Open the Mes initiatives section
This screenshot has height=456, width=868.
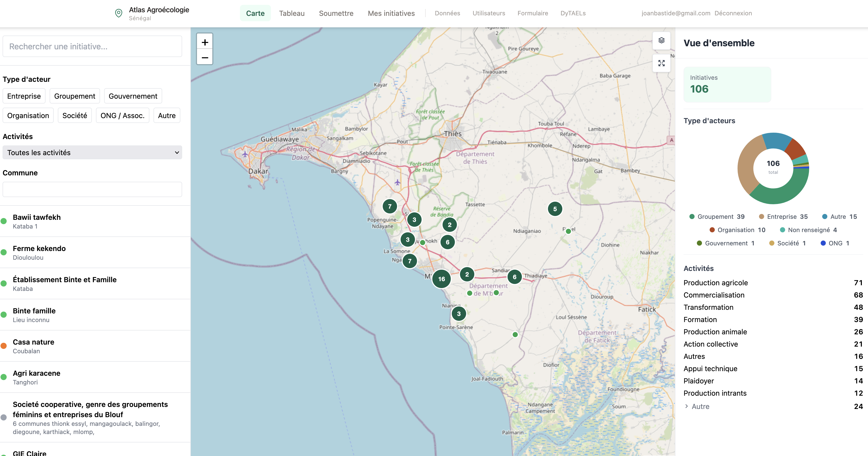point(391,13)
